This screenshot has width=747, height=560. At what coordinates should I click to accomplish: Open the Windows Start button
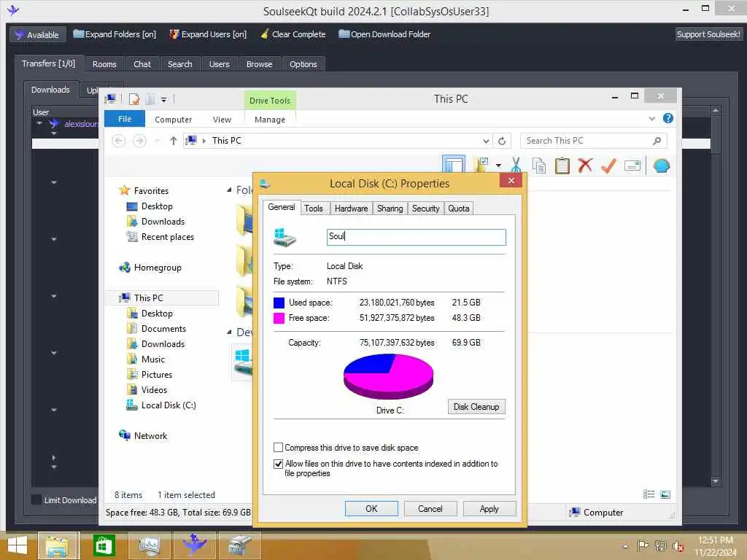pyautogui.click(x=18, y=545)
